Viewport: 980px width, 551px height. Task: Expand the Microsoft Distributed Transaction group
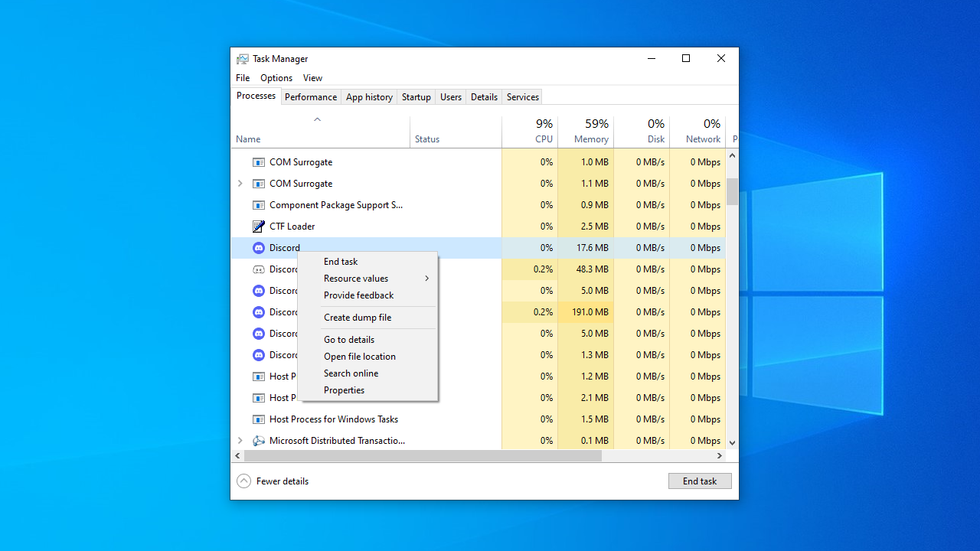point(240,441)
